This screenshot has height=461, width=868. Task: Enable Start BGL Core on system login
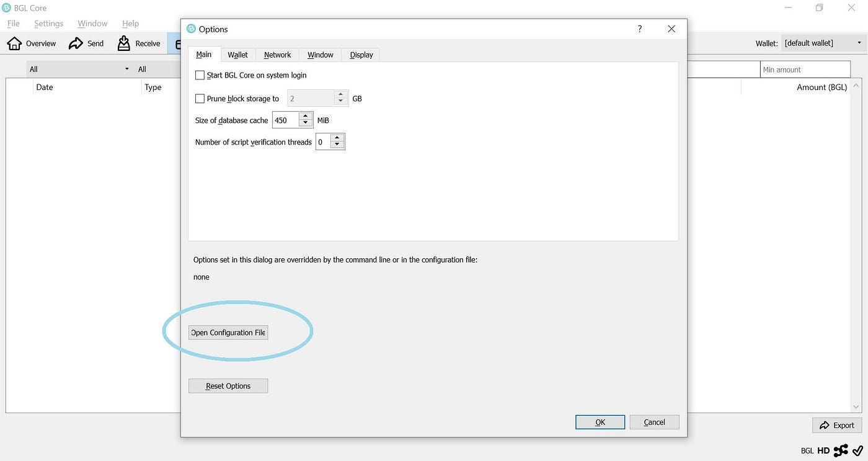[x=200, y=75]
